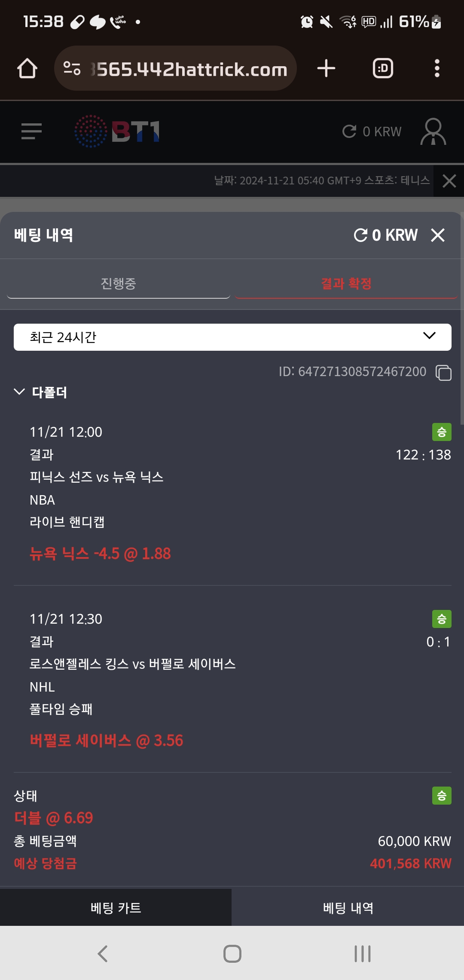Open the 최근 24시간 period dropdown

point(232,337)
